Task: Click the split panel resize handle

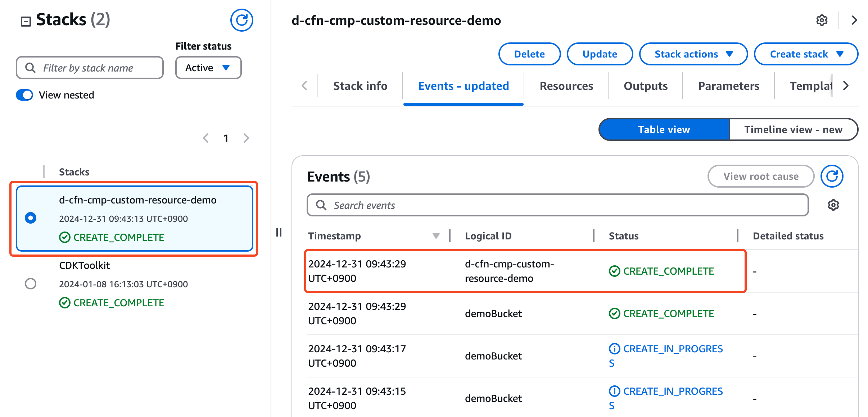Action: [279, 232]
